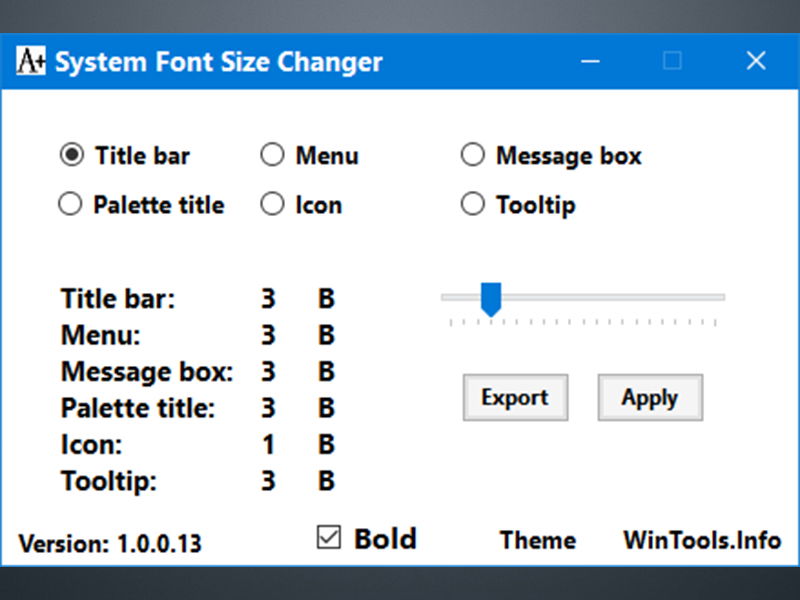Choose the Icon radio button
The height and width of the screenshot is (600, 800).
[272, 205]
